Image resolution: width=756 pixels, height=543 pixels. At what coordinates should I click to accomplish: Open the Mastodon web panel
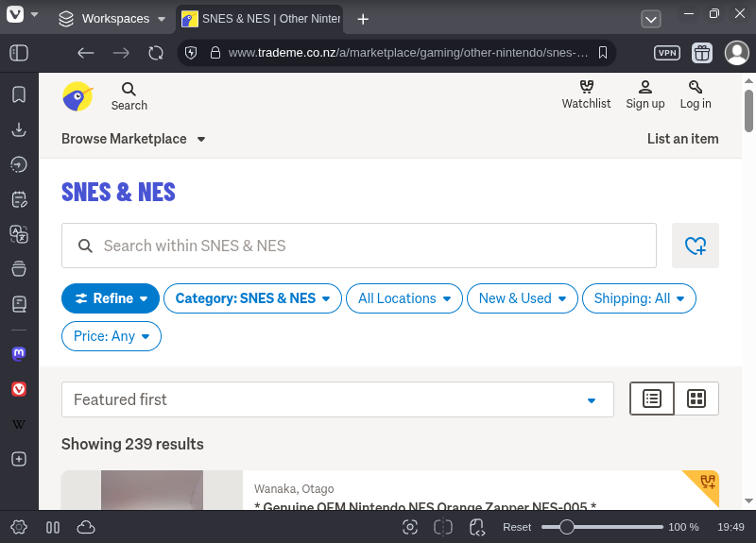point(19,354)
